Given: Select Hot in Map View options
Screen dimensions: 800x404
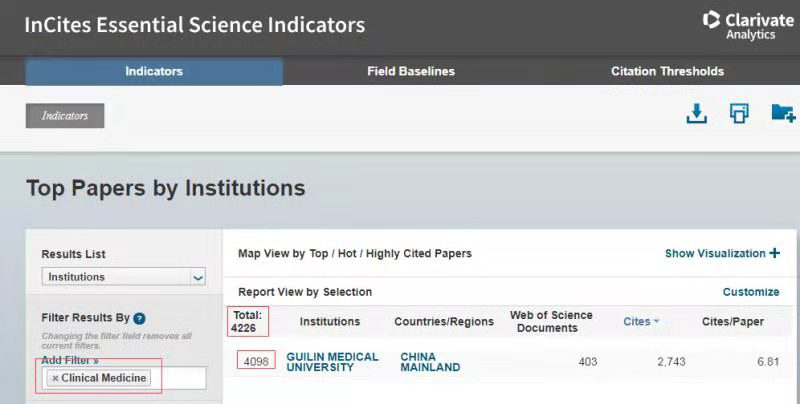Looking at the screenshot, I should tap(347, 254).
